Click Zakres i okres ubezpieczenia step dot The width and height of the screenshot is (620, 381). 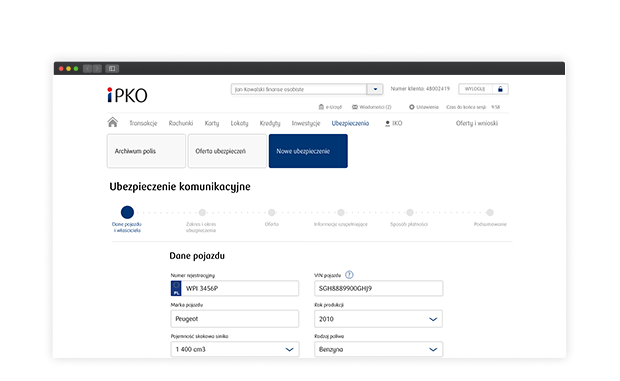(202, 213)
